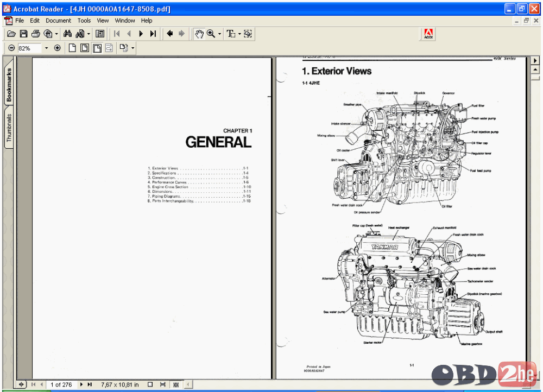Open the Window menu
The image size is (543, 392).
(x=125, y=21)
